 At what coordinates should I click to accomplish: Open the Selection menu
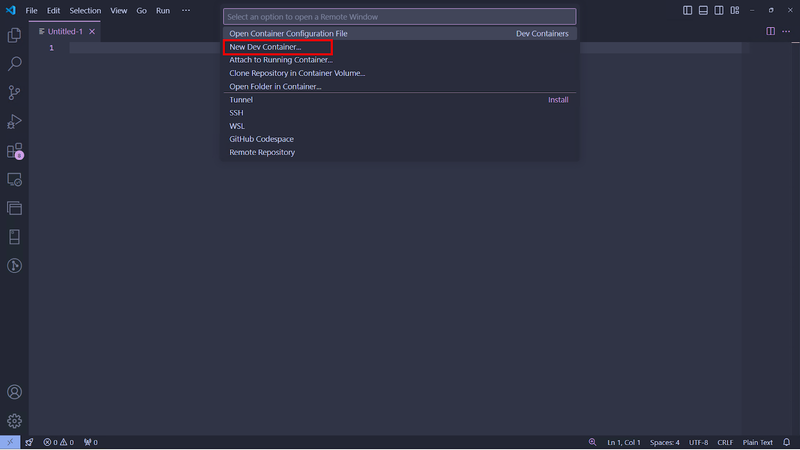pyautogui.click(x=85, y=10)
